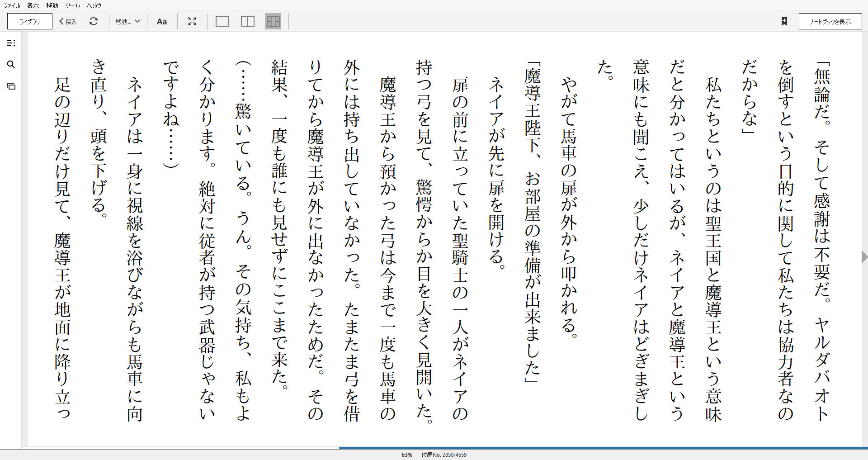Open the ツール menu
868x460 pixels.
click(72, 5)
